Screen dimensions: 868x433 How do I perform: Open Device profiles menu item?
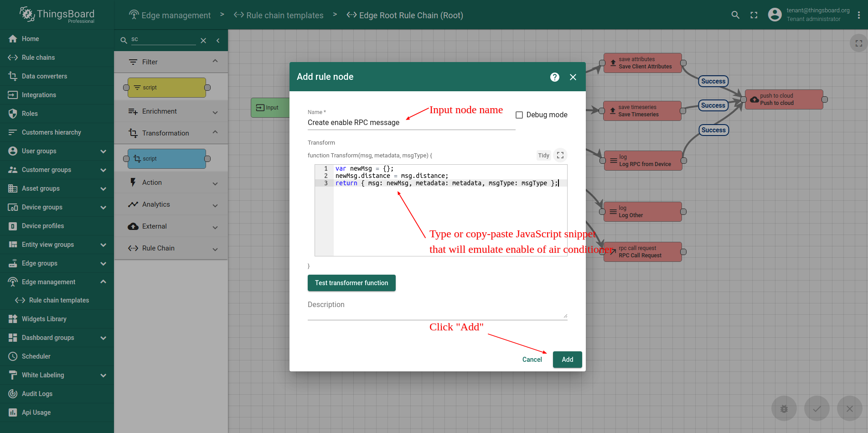click(x=43, y=226)
